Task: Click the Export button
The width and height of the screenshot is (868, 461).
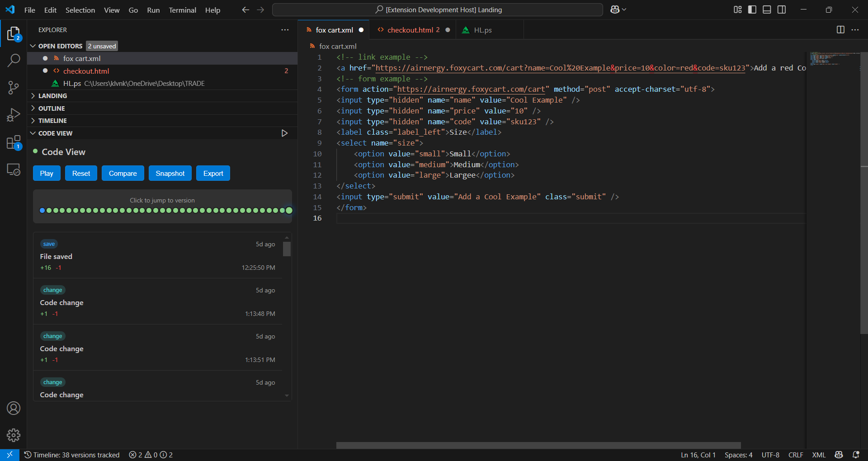Action: (x=213, y=173)
